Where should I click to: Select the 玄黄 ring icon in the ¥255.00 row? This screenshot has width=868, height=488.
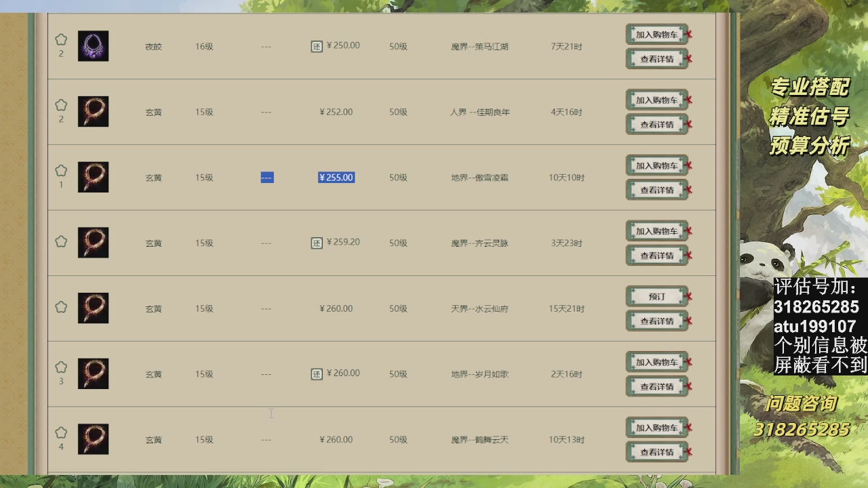click(x=93, y=177)
